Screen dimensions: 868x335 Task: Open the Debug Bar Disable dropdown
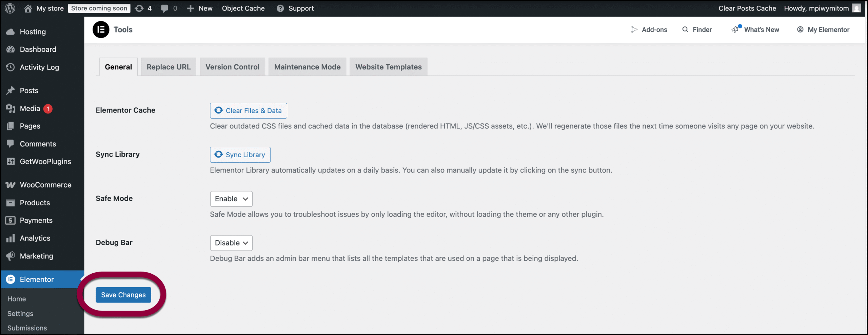[231, 243]
